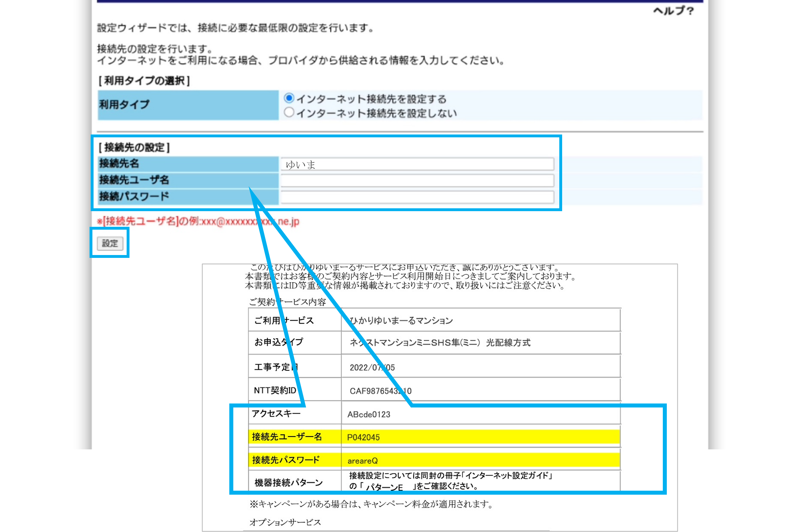The width and height of the screenshot is (800, 532).
Task: Open the ヘルプ? help link
Action: pos(673,11)
